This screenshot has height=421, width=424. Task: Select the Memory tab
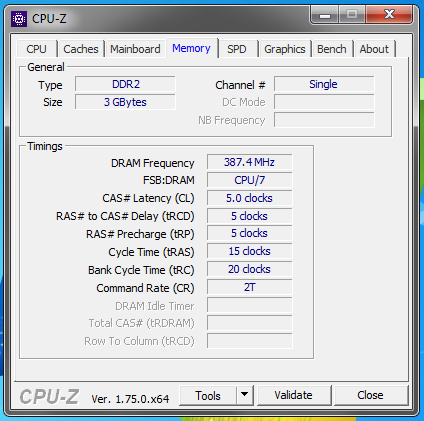[191, 48]
